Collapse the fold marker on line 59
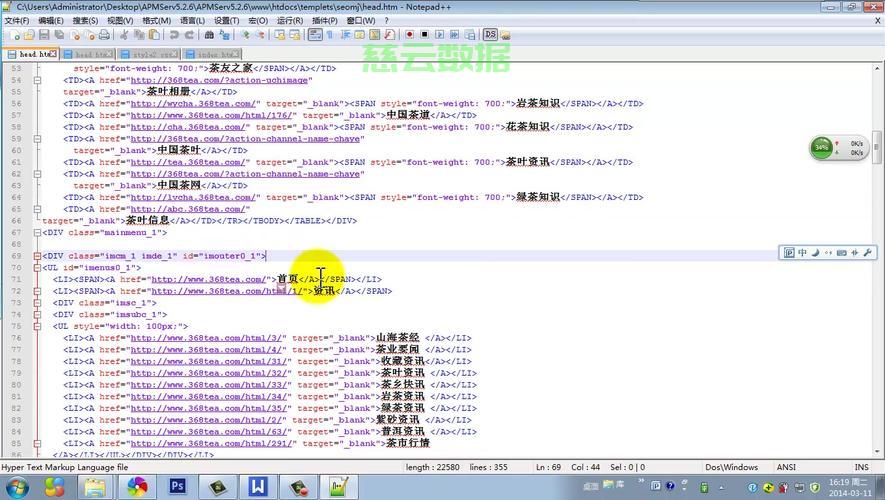885x500 pixels. (37, 139)
